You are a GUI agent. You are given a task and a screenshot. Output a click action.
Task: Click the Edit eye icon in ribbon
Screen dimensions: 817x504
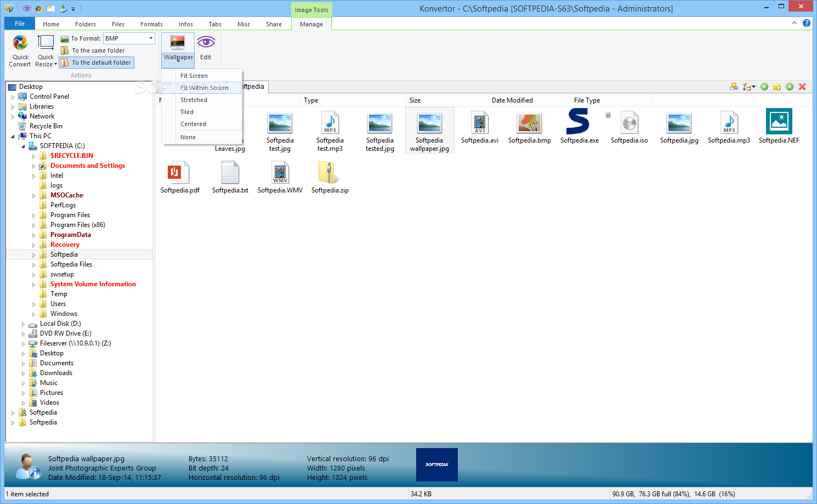pos(206,42)
